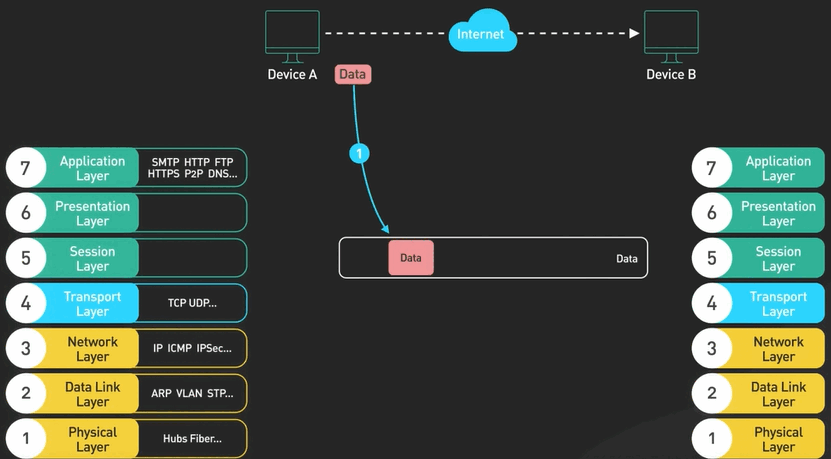This screenshot has width=831, height=459.
Task: Click the blue step 1 circle marker
Action: point(360,154)
